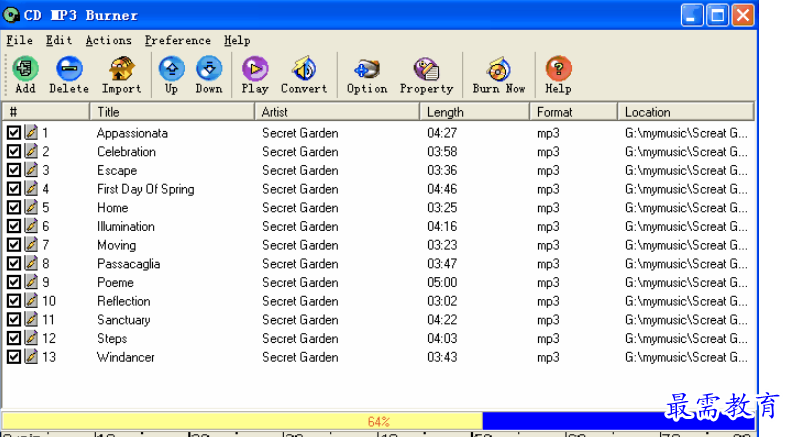This screenshot has width=788, height=437.
Task: Move track down with Down icon
Action: pyautogui.click(x=208, y=70)
